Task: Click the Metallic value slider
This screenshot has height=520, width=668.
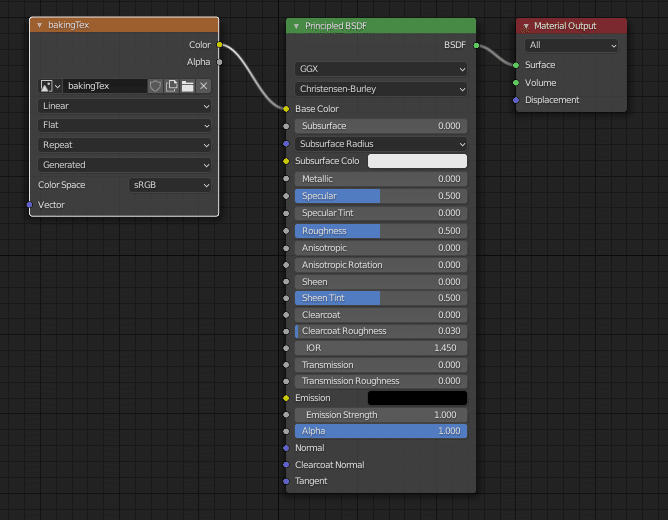Action: click(x=381, y=179)
